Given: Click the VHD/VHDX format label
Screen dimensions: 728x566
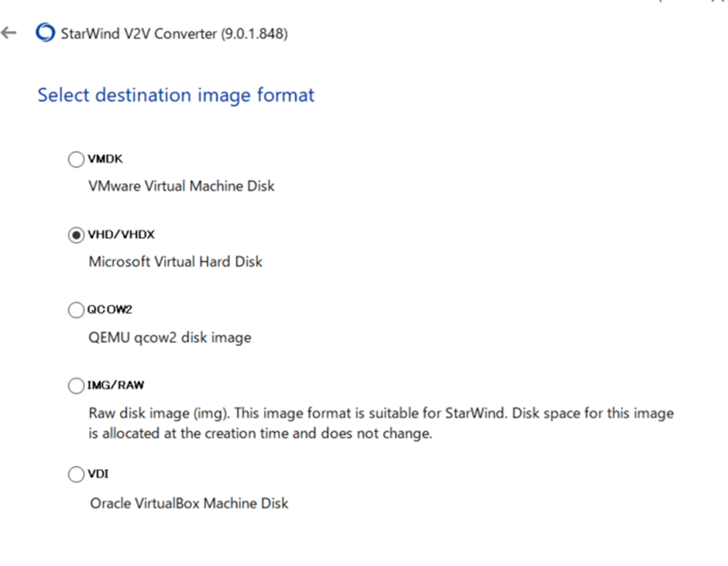Looking at the screenshot, I should click(x=122, y=235).
